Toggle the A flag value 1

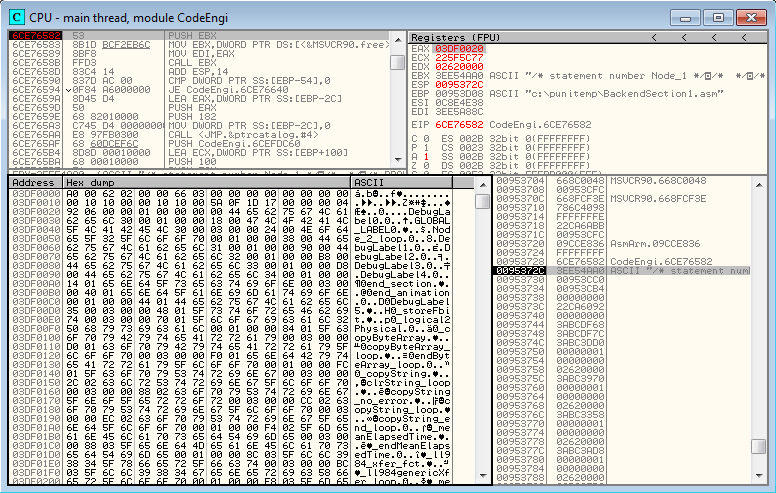[x=426, y=156]
